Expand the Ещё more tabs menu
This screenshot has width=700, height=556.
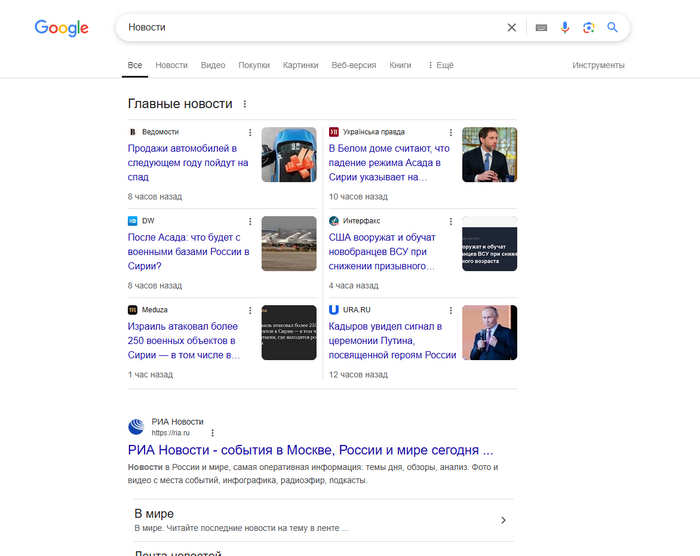click(x=440, y=65)
